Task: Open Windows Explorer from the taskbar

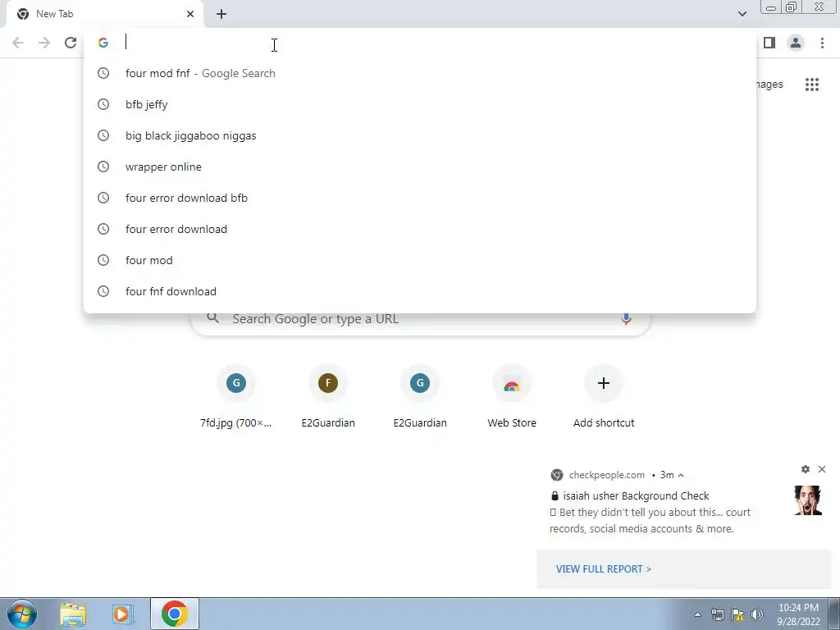Action: pyautogui.click(x=73, y=614)
